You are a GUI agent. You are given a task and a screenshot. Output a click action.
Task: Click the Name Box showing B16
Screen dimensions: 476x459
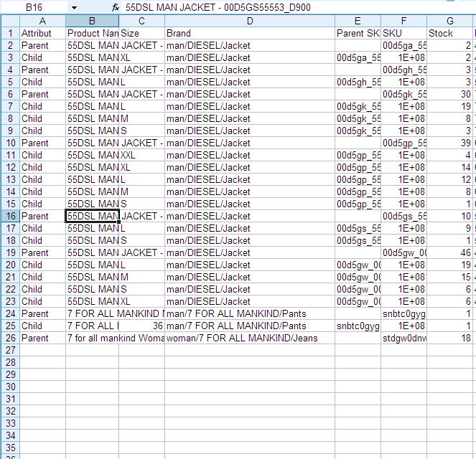coord(34,8)
